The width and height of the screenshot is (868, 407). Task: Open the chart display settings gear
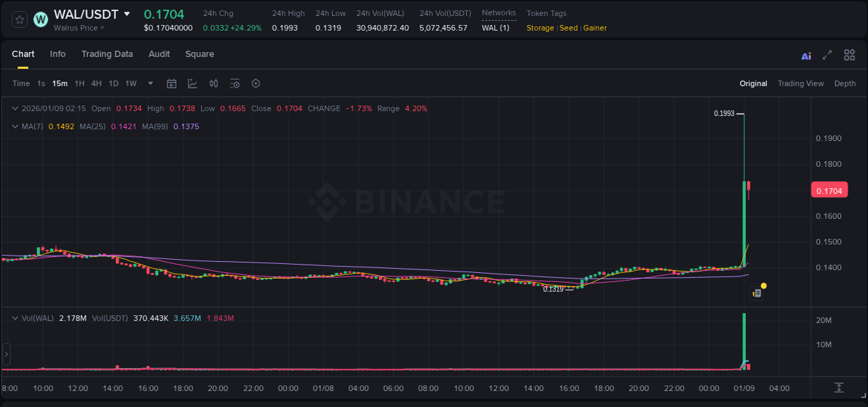256,83
